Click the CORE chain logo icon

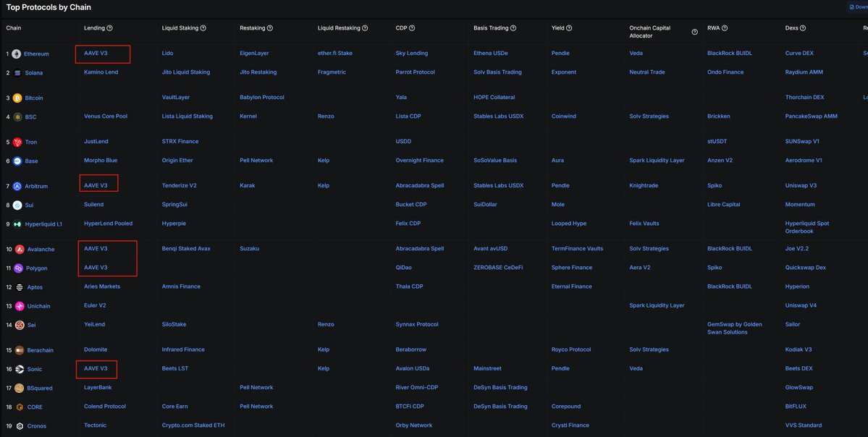[20, 407]
